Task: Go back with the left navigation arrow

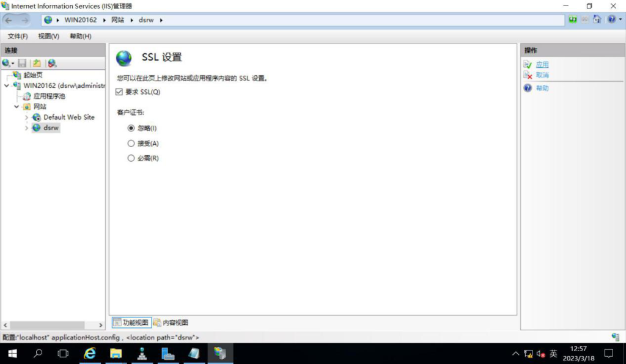Action: [9, 20]
